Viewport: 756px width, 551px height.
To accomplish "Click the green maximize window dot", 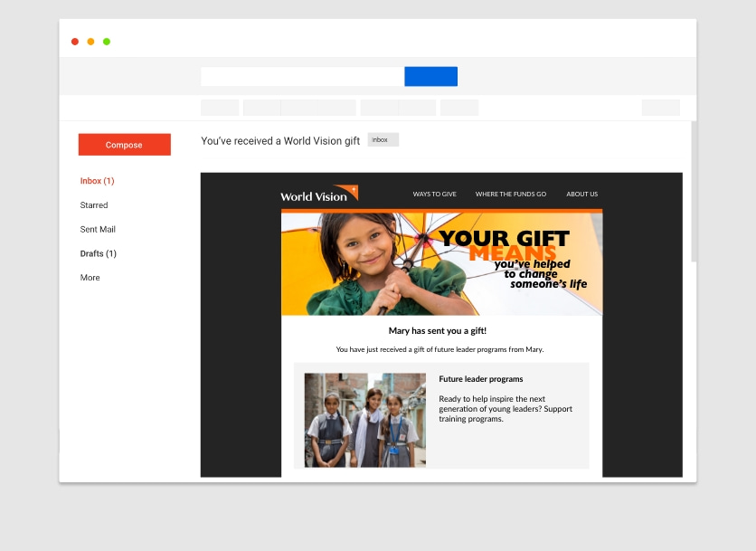I will pyautogui.click(x=107, y=42).
